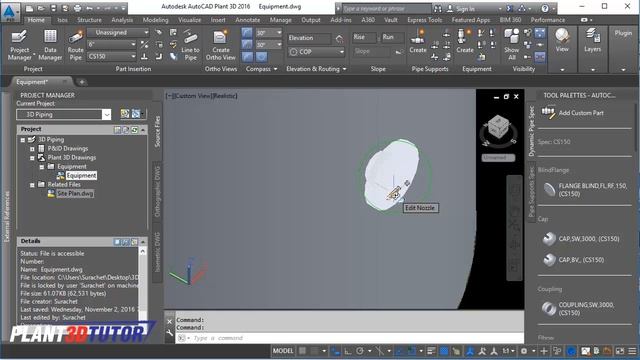Screen dimensions: 640x360
Task: Open the Source Files side tab
Action: (x=157, y=131)
